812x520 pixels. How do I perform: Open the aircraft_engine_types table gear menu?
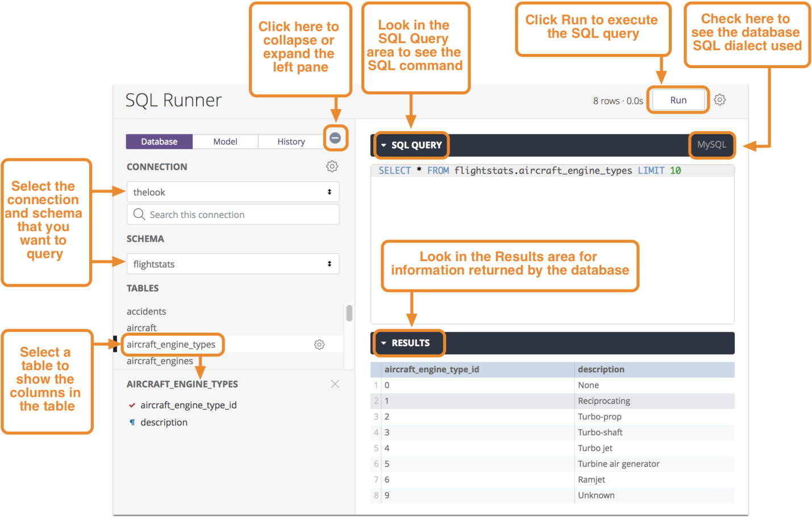(x=319, y=345)
